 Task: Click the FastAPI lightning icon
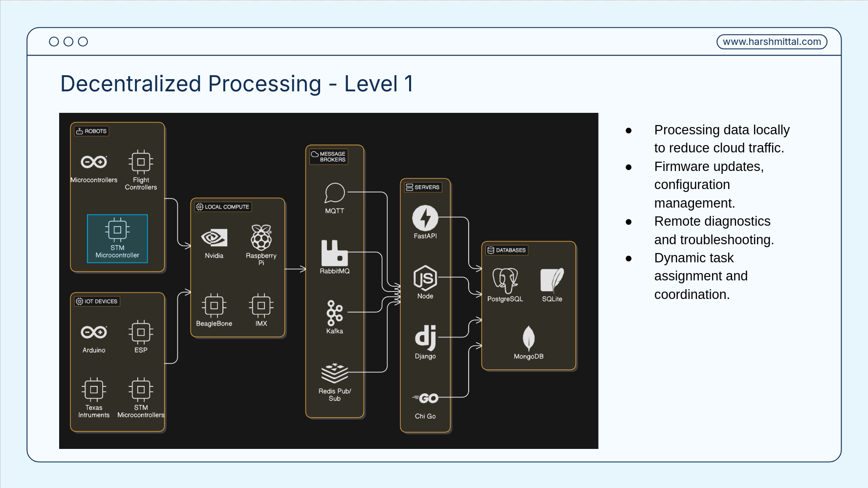[x=425, y=218]
